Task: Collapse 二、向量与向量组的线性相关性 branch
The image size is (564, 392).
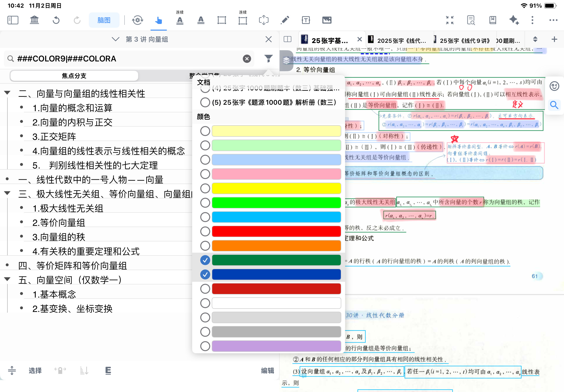Action: point(7,93)
